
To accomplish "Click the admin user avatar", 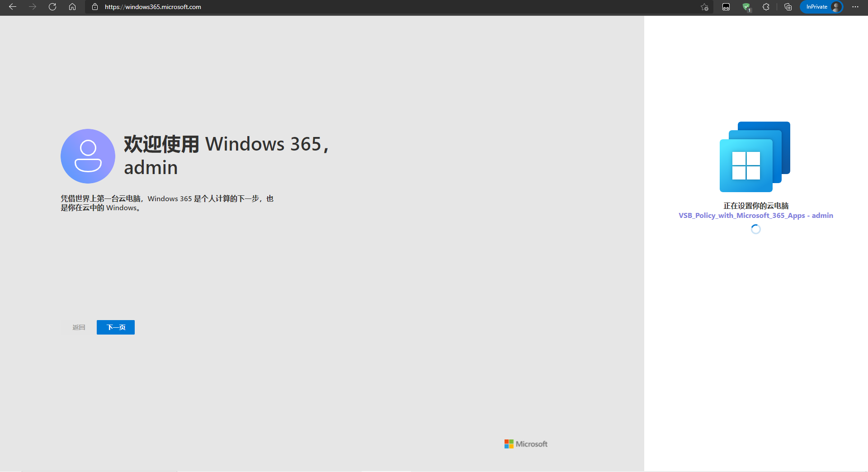I will click(88, 156).
